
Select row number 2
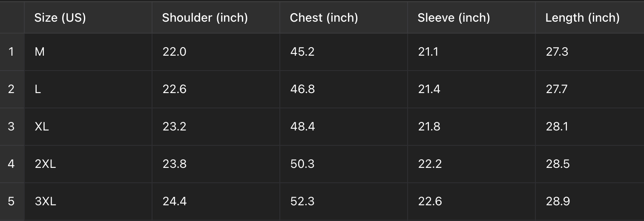pos(12,89)
